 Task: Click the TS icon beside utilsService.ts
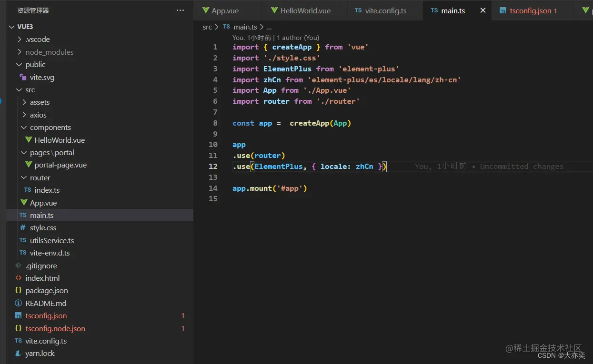(x=23, y=240)
